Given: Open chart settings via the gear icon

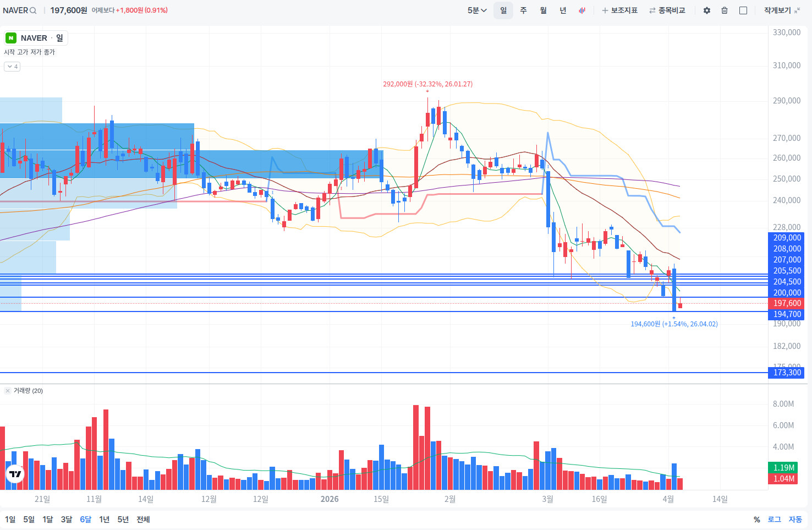Looking at the screenshot, I should tap(707, 10).
